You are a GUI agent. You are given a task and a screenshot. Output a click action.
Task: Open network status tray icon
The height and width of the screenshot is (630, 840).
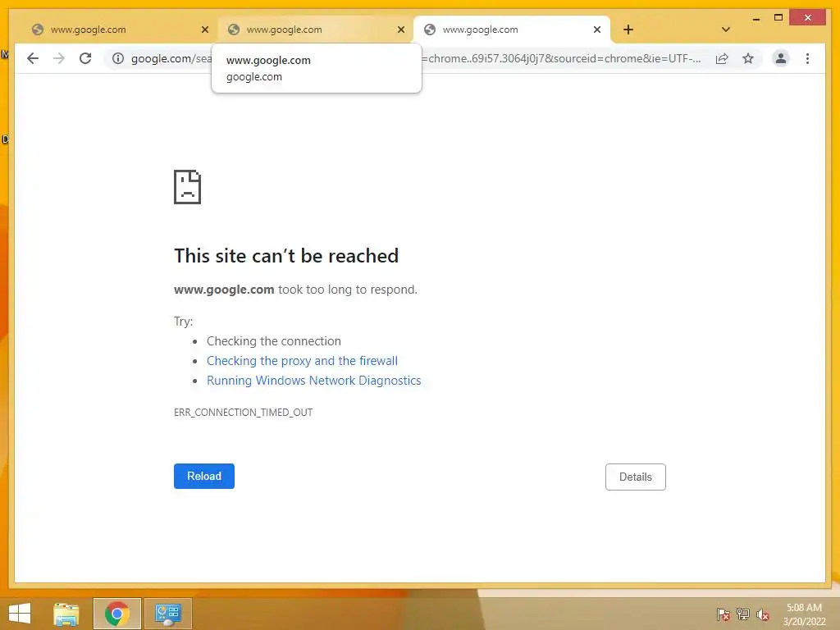tap(743, 614)
